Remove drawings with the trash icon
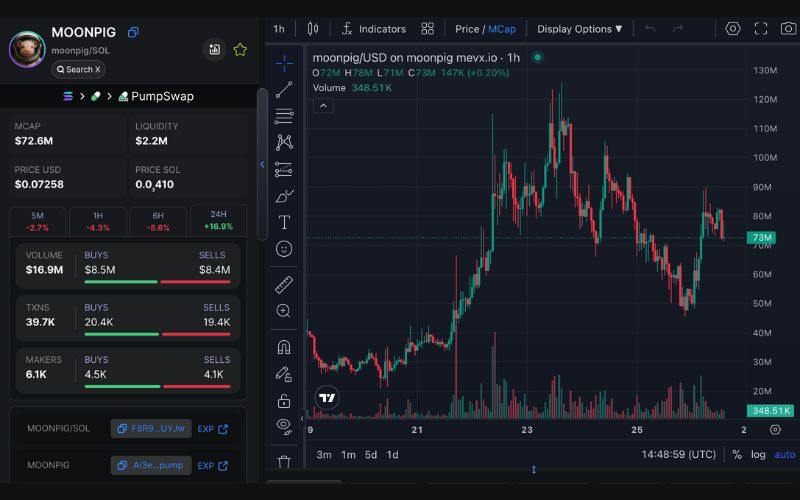This screenshot has height=500, width=800. 284,461
